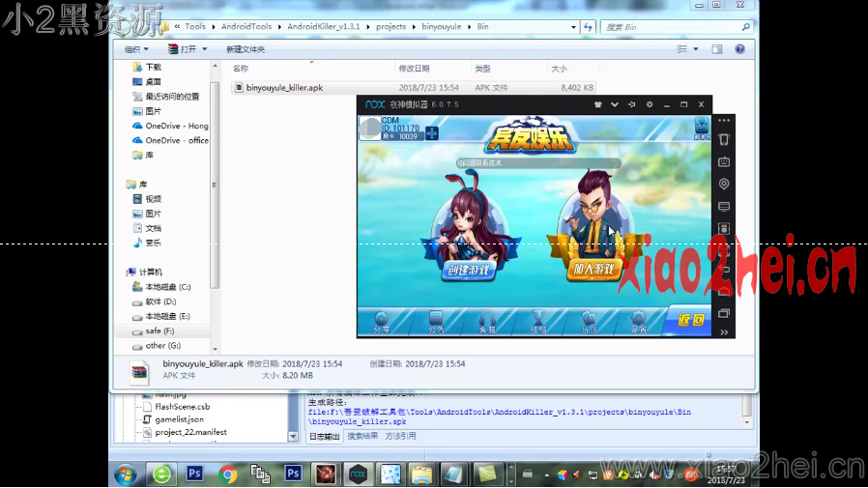Viewport: 868px width, 488px height.
Task: Click the AndroidTools breadcrumb
Action: pos(246,26)
